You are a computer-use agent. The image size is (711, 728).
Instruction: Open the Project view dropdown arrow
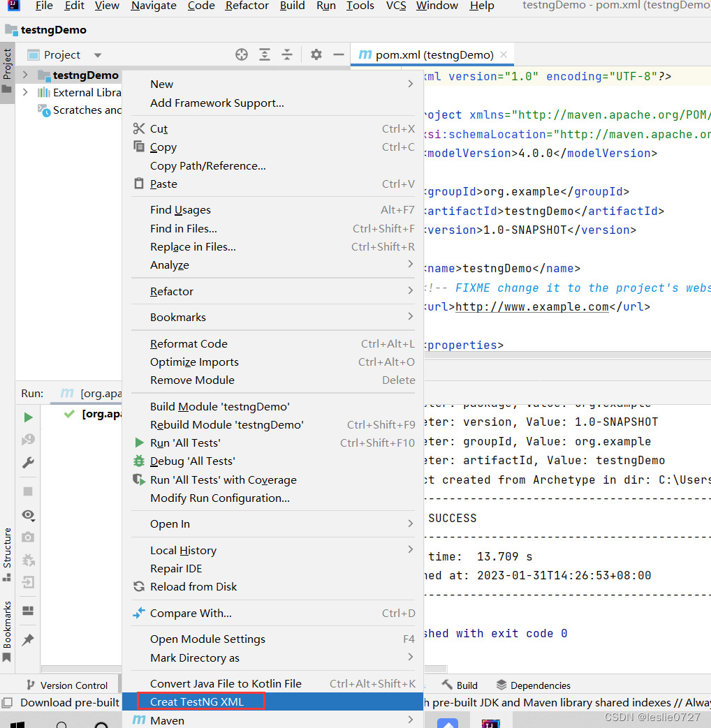98,55
